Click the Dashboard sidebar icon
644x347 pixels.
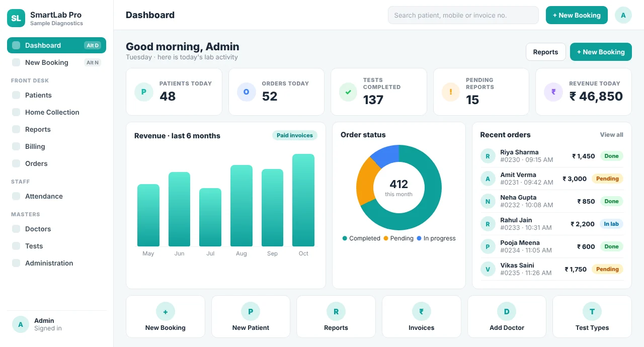tap(16, 45)
